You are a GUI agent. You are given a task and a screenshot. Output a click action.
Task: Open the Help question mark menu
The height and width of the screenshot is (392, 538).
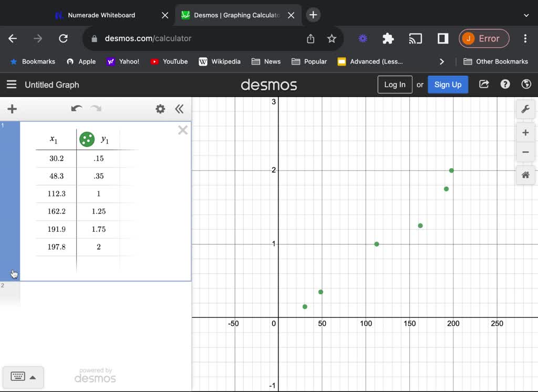click(x=505, y=85)
